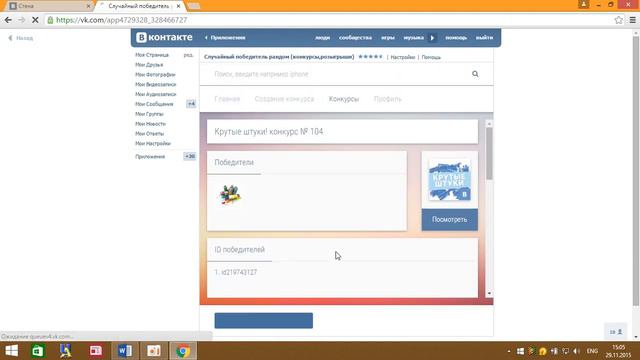640x360 pixels.
Task: Click the contest panel scrollbar thumb
Action: (x=489, y=153)
